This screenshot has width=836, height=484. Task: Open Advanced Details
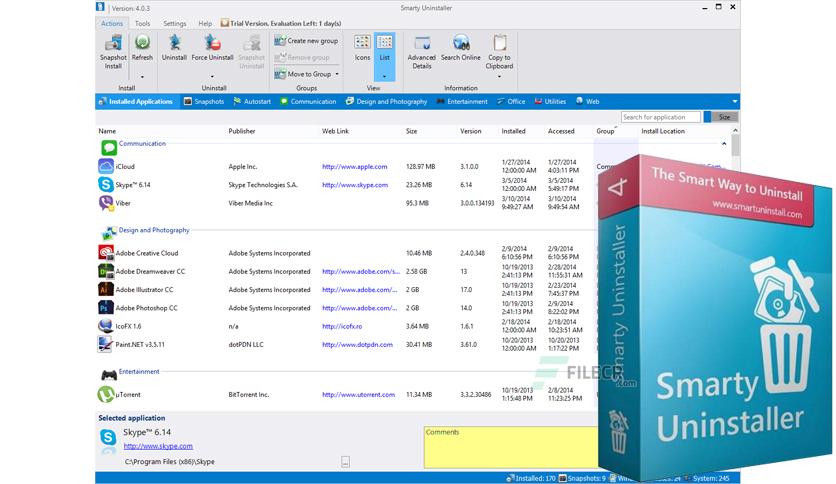point(422,52)
